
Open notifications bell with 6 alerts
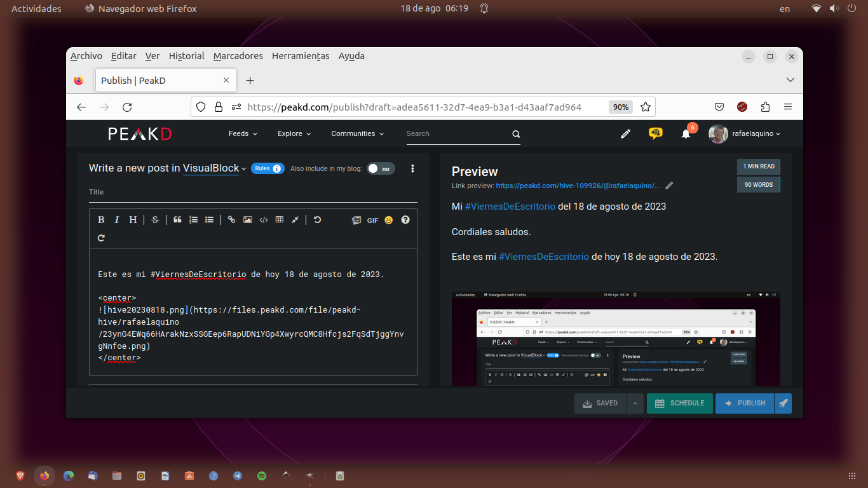(x=686, y=133)
